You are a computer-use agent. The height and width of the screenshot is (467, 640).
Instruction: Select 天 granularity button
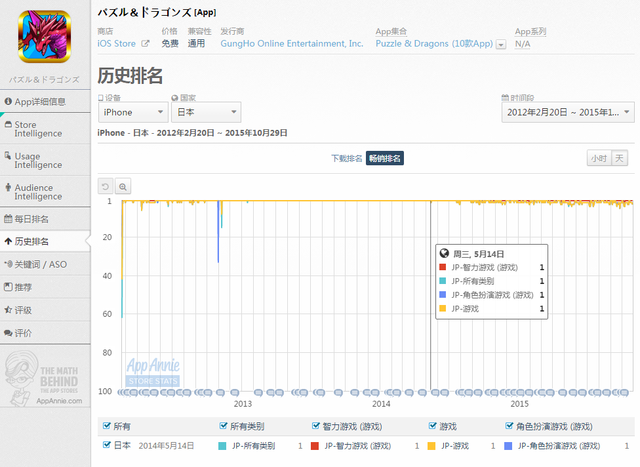click(x=619, y=158)
